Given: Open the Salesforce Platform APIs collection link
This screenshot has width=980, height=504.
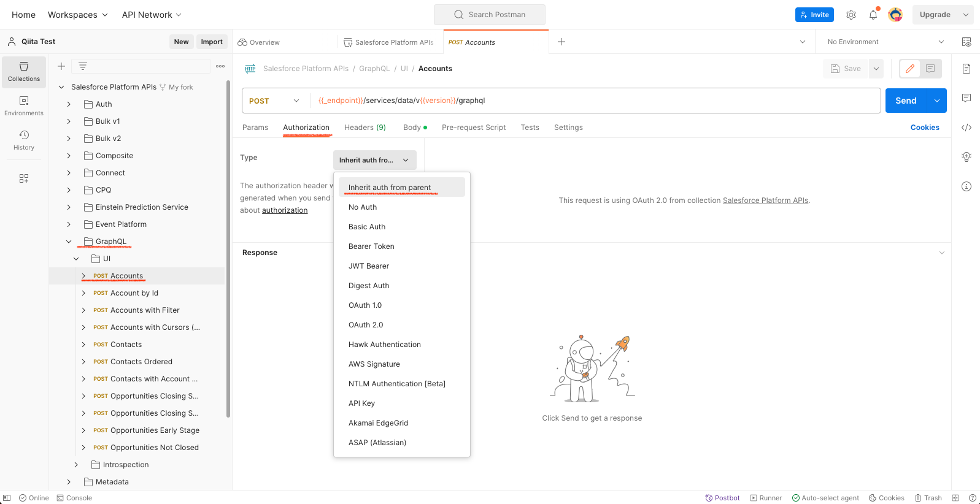Looking at the screenshot, I should 765,200.
